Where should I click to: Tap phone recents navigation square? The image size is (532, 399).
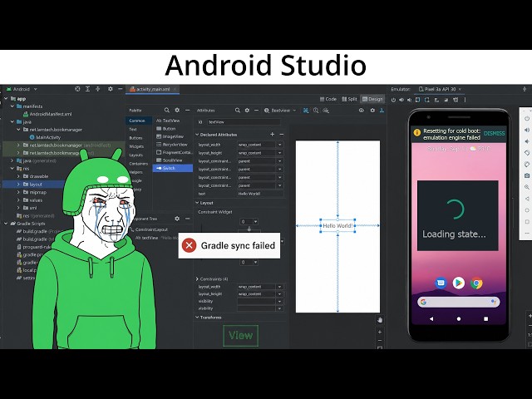tap(485, 319)
